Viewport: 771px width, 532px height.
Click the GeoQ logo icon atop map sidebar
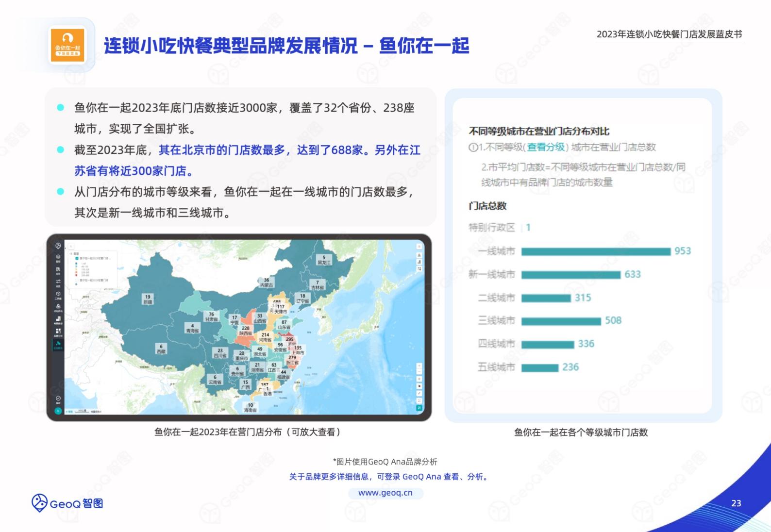58,246
